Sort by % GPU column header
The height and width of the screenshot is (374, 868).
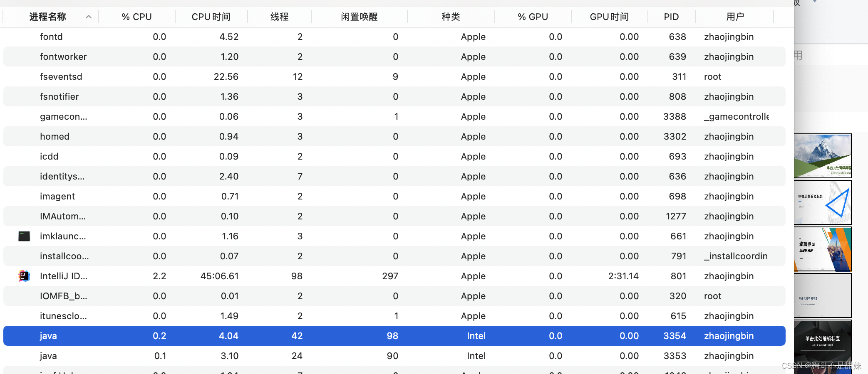[x=533, y=17]
